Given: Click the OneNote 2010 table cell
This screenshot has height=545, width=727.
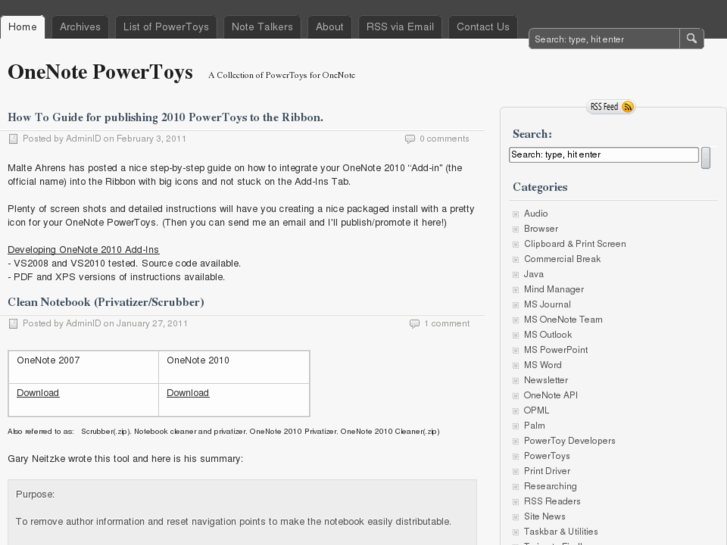Looking at the screenshot, I should (x=234, y=367).
